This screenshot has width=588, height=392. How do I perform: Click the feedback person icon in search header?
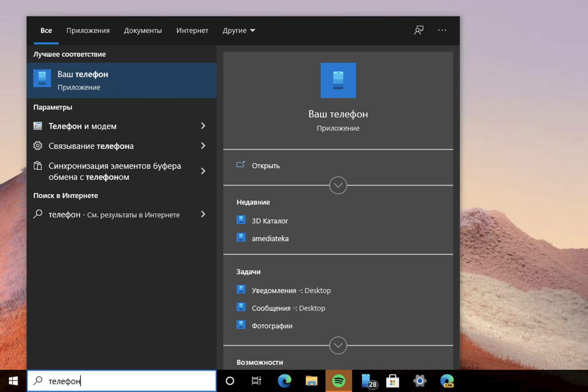(418, 30)
